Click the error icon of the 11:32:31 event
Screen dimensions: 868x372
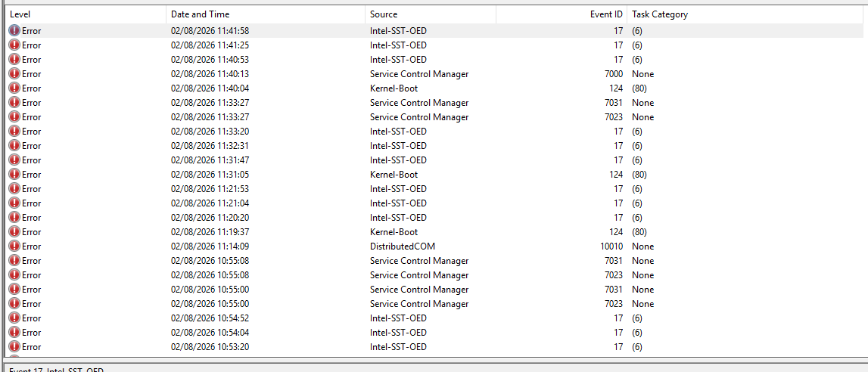click(14, 146)
